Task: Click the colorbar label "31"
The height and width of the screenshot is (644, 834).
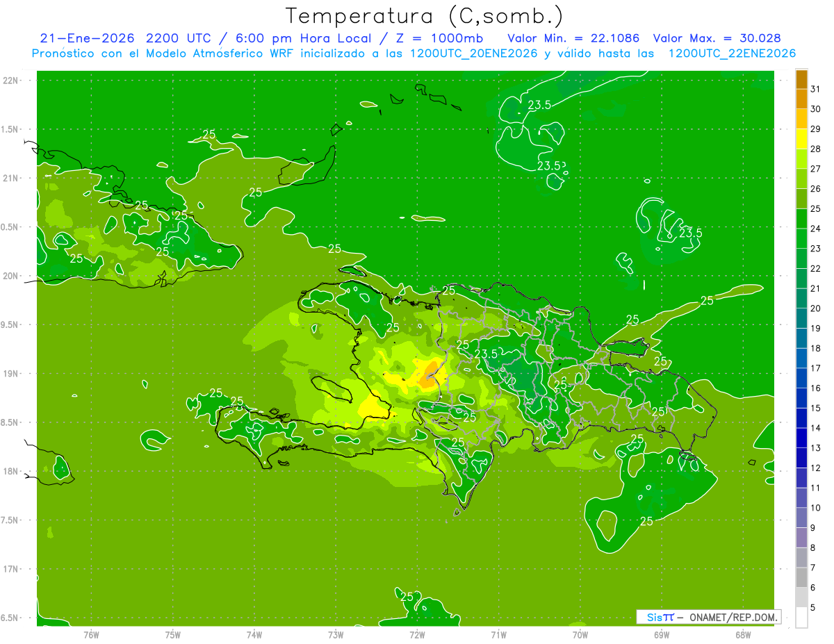Action: tap(816, 89)
